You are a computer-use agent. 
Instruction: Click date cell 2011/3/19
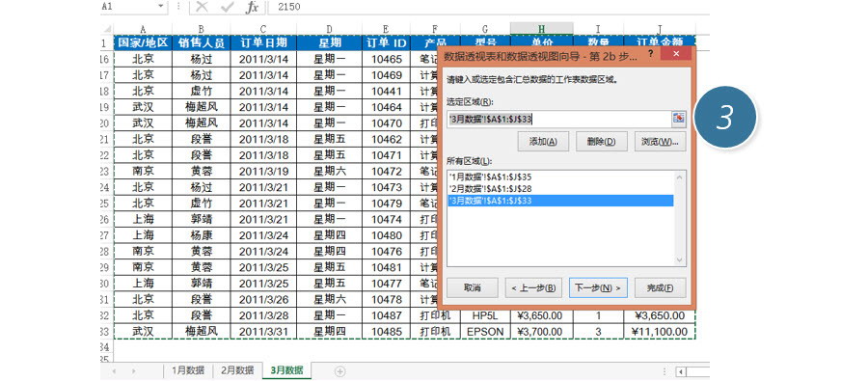coord(263,171)
